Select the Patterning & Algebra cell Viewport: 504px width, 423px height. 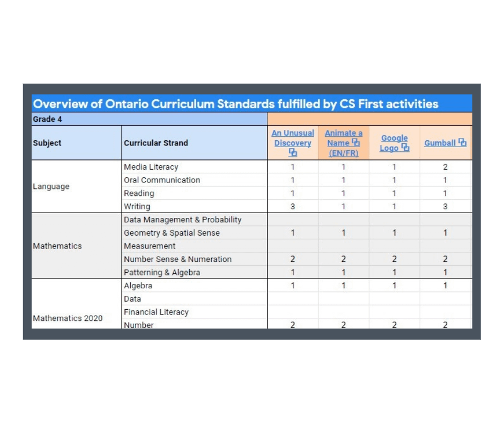tap(195, 272)
